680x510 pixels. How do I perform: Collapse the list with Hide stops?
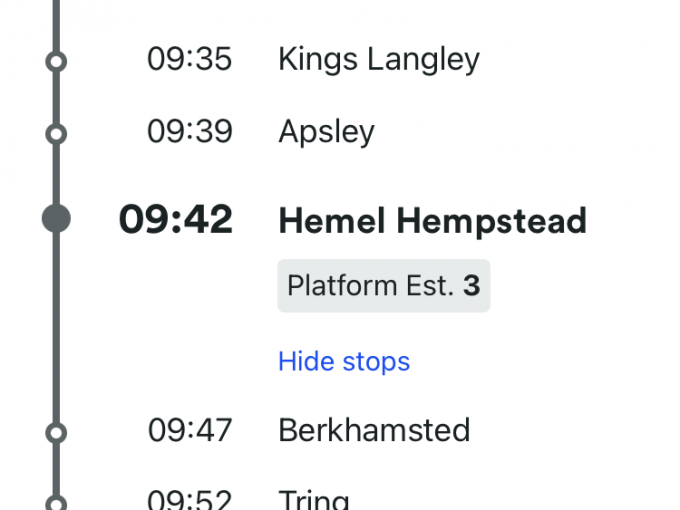[344, 361]
